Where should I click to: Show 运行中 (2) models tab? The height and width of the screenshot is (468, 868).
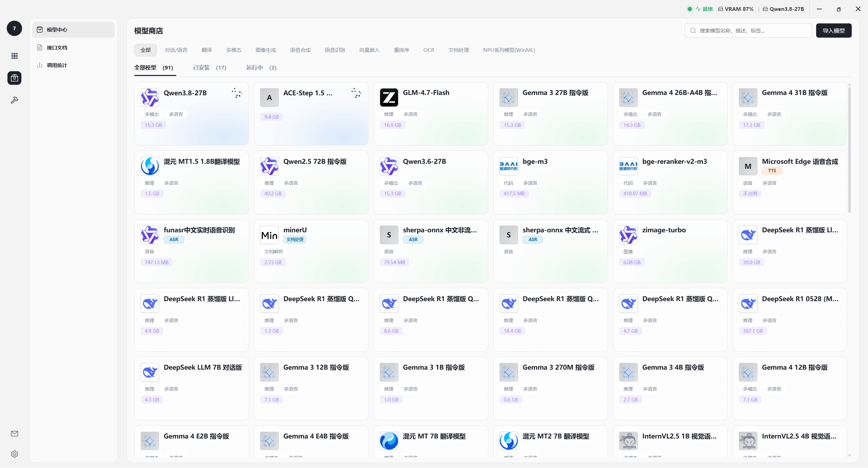click(x=261, y=68)
